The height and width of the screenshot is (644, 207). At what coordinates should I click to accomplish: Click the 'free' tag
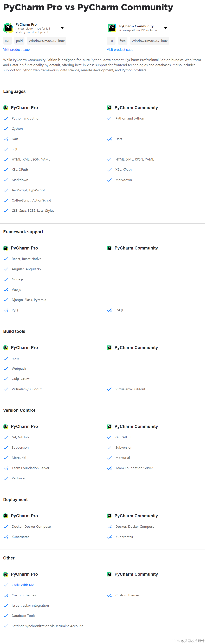coord(123,41)
